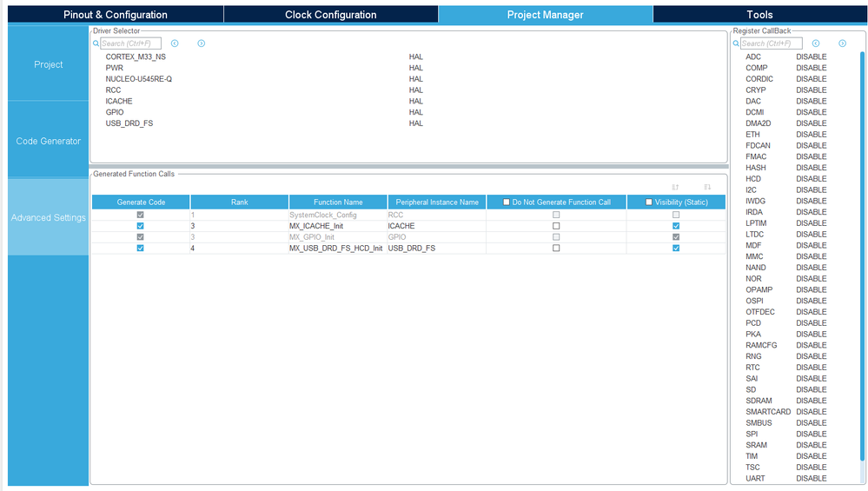This screenshot has width=868, height=491.
Task: Click Generate Code column header
Action: pos(141,202)
